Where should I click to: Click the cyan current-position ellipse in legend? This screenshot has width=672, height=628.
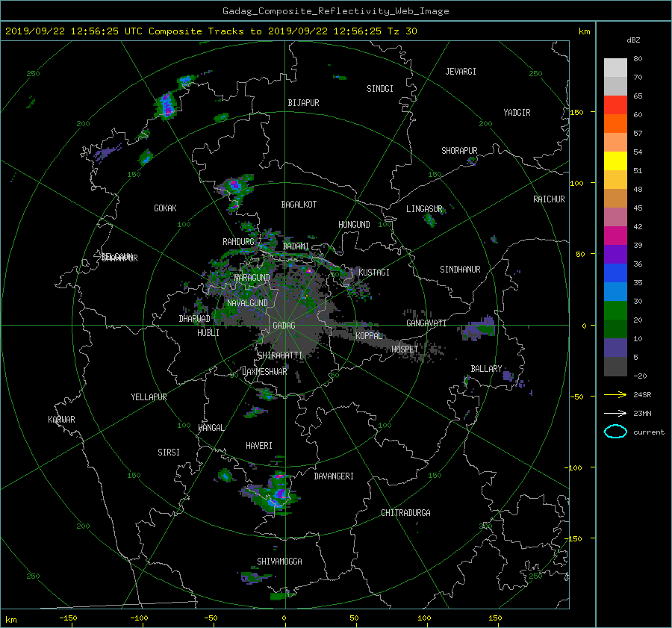[615, 432]
